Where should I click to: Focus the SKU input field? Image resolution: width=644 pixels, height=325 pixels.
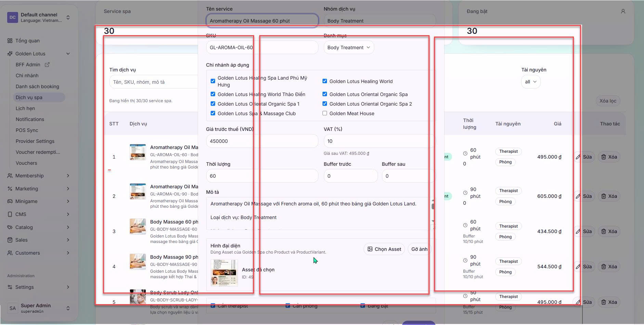(x=262, y=48)
